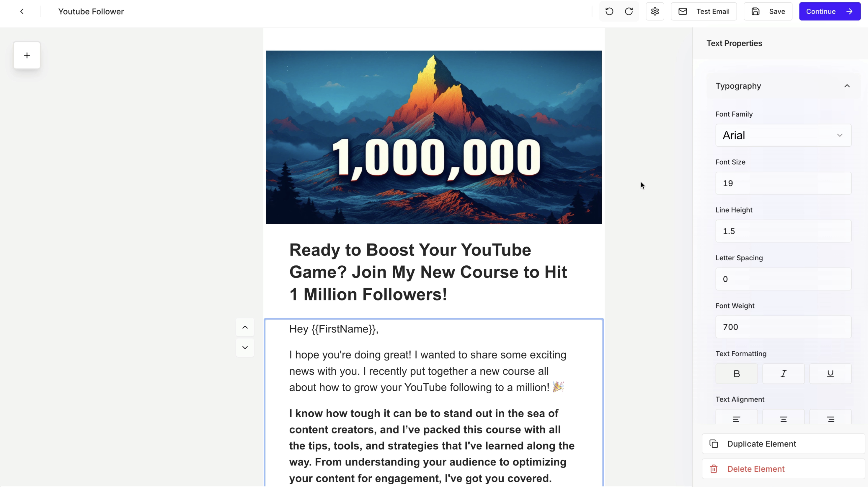
Task: Open the Font Family dropdown showing Arial
Action: (x=783, y=135)
